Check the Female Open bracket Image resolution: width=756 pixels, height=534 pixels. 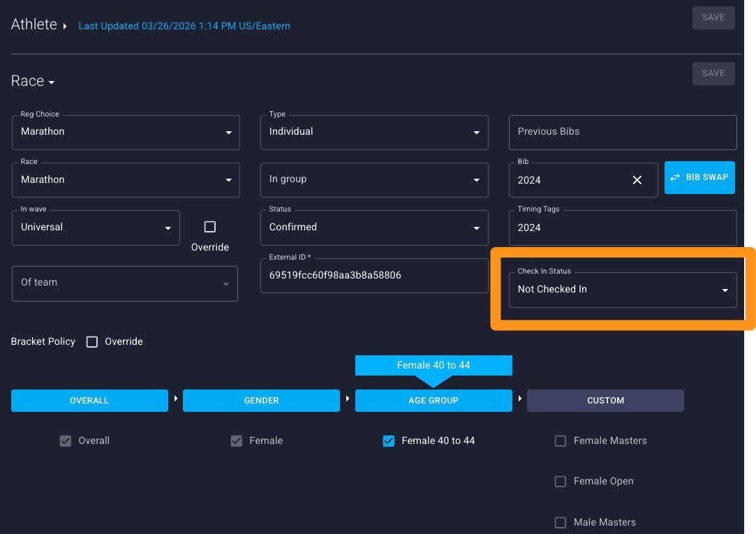pos(560,482)
